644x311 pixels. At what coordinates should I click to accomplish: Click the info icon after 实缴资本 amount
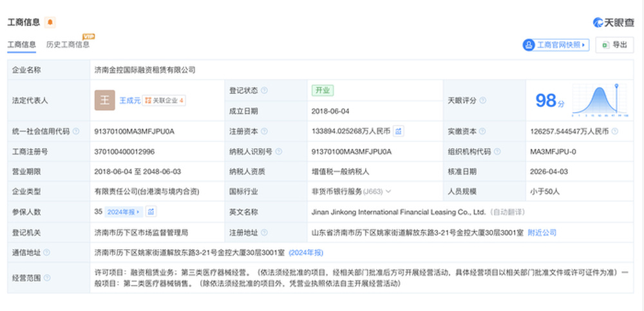616,131
